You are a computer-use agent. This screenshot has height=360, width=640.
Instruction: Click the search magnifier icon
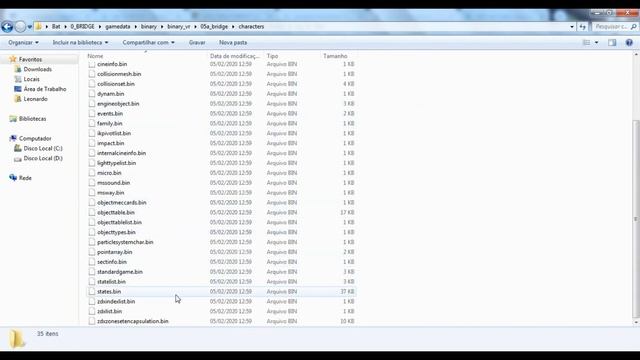(633, 27)
